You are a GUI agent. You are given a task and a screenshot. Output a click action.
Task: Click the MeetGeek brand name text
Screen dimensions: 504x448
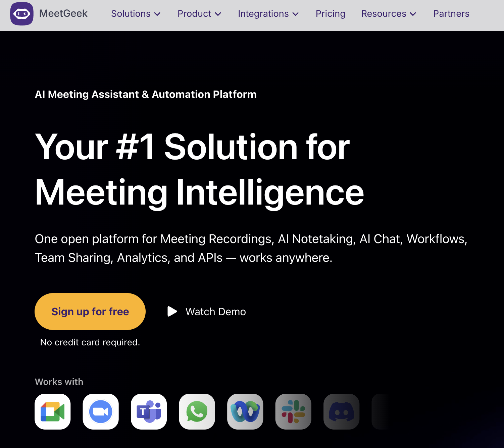point(63,14)
